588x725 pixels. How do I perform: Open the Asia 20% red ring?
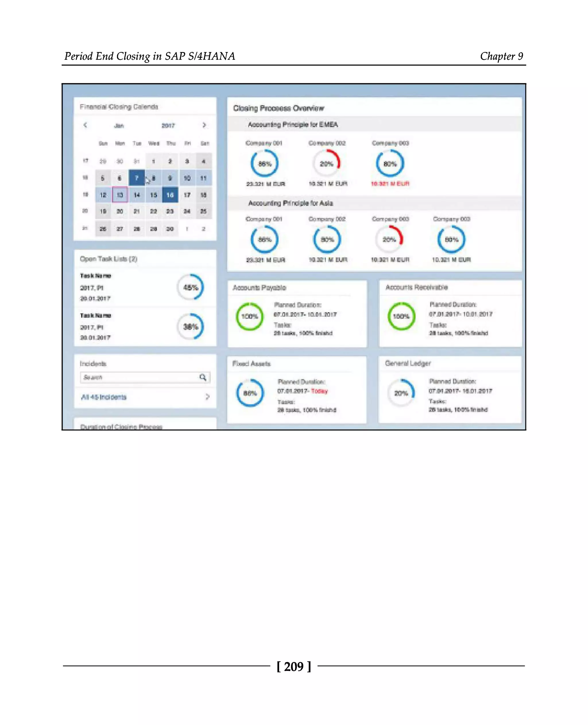click(389, 239)
